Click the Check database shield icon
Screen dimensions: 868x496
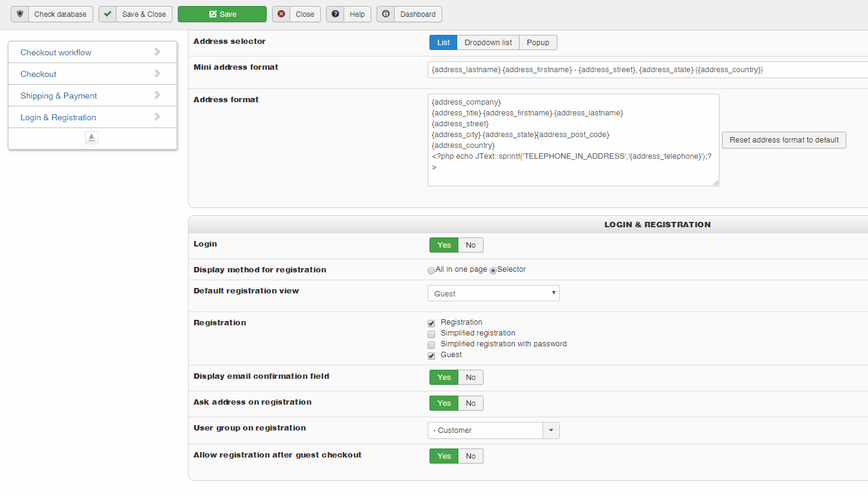pos(20,14)
